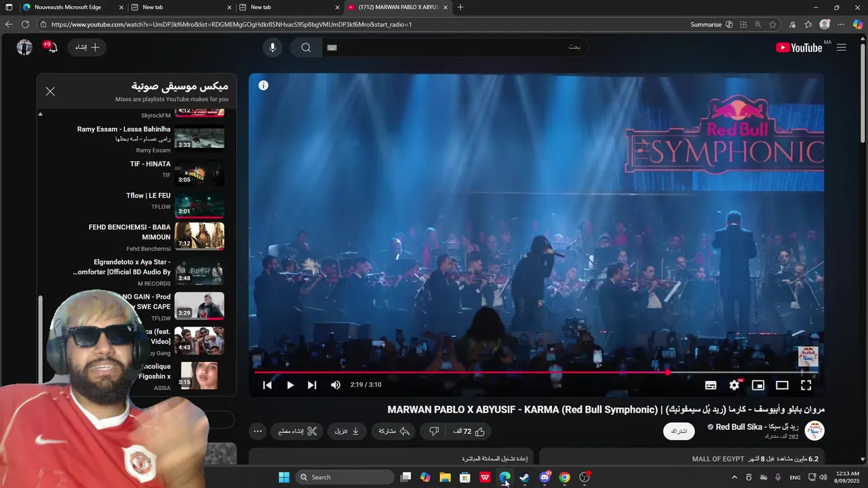868x488 pixels.
Task: Open video info card icon
Action: (x=263, y=85)
